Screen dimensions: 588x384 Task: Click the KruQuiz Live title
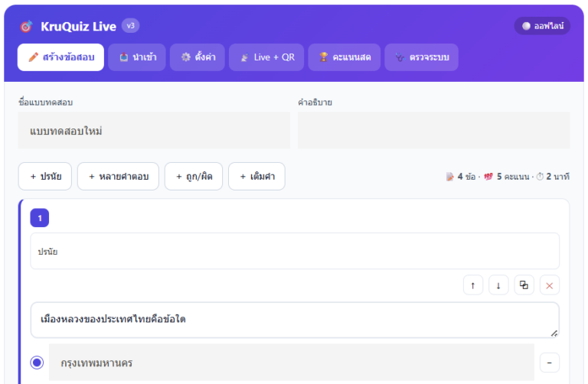click(x=78, y=27)
